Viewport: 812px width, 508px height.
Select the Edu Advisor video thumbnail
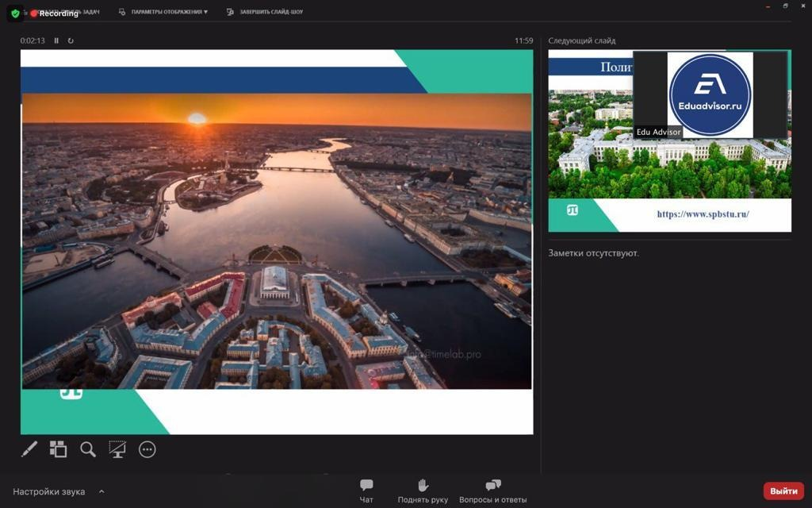click(710, 95)
